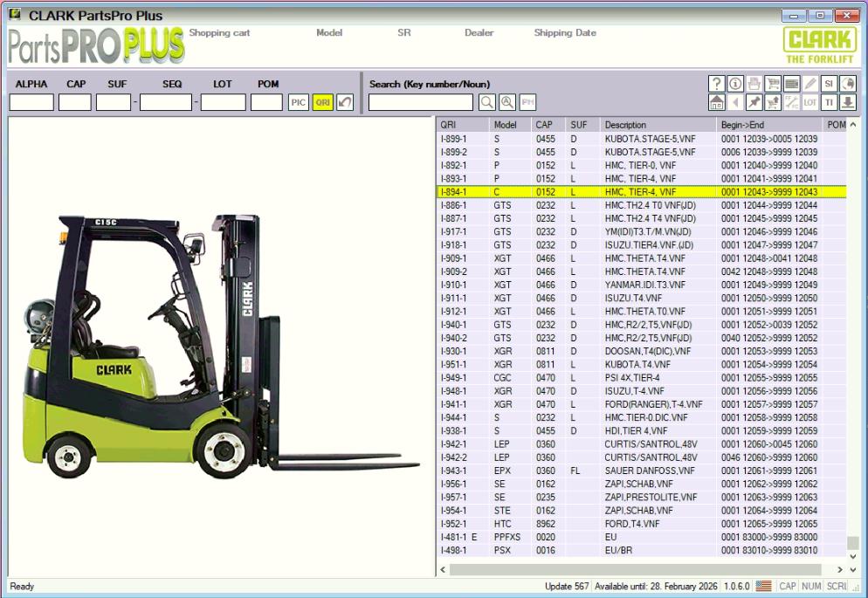Screen dimensions: 868x598
Task: Click the information icon in the toolbar
Action: tap(734, 83)
